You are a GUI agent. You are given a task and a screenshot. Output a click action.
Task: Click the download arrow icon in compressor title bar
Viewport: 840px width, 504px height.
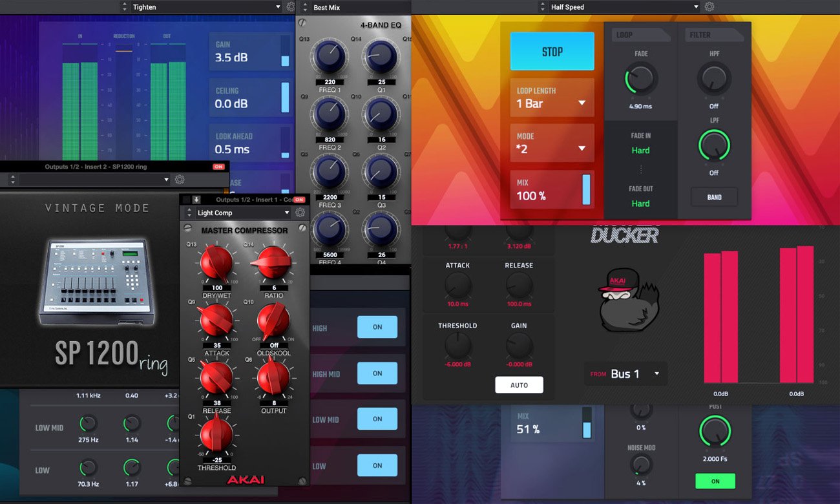[196, 200]
